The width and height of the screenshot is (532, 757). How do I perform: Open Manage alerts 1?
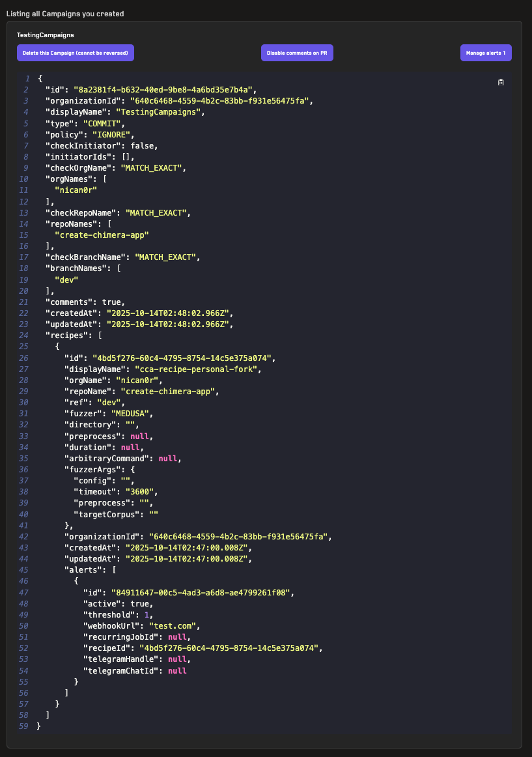[x=485, y=53]
